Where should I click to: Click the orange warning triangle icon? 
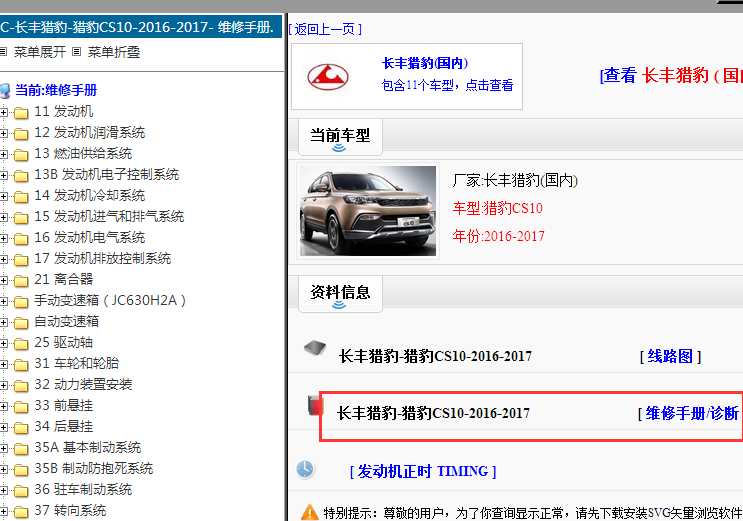tap(309, 512)
